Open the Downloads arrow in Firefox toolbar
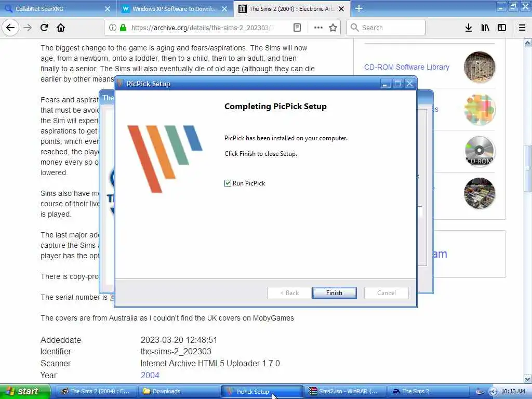The image size is (532, 399). click(x=469, y=28)
